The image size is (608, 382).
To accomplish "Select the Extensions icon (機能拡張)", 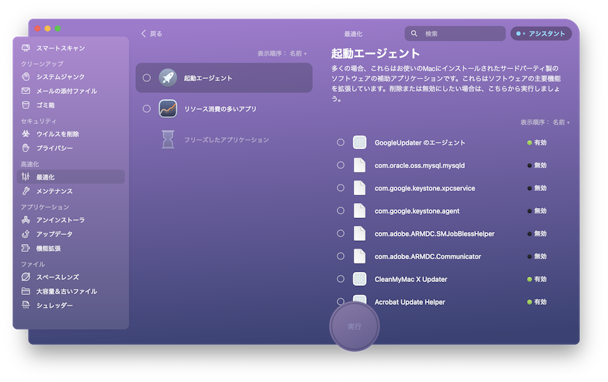I will 26,248.
